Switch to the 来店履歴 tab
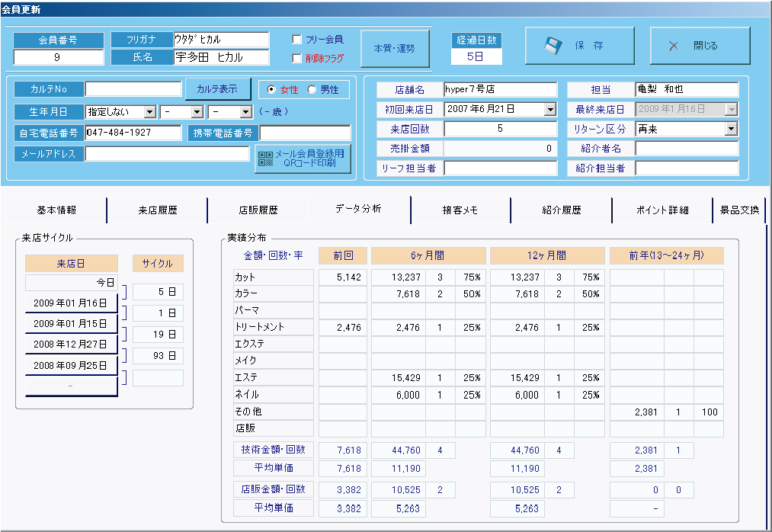Screen dimensions: 772x532 coord(157,210)
